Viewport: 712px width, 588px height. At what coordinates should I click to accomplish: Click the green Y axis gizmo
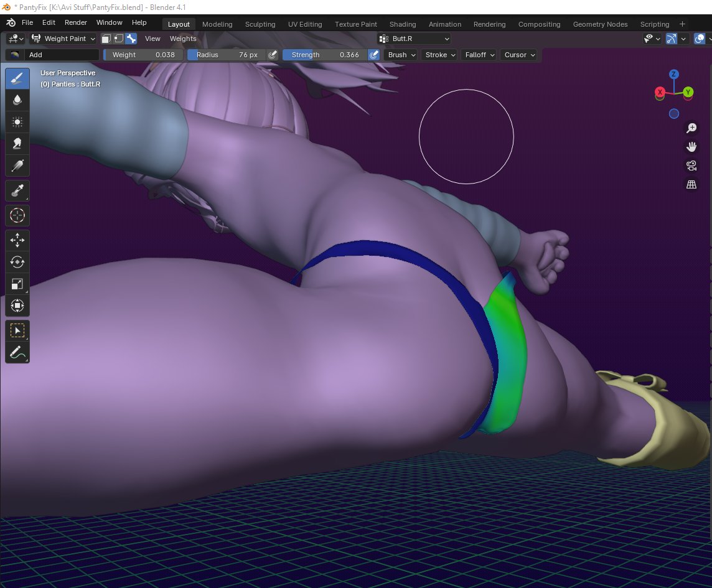click(x=688, y=92)
